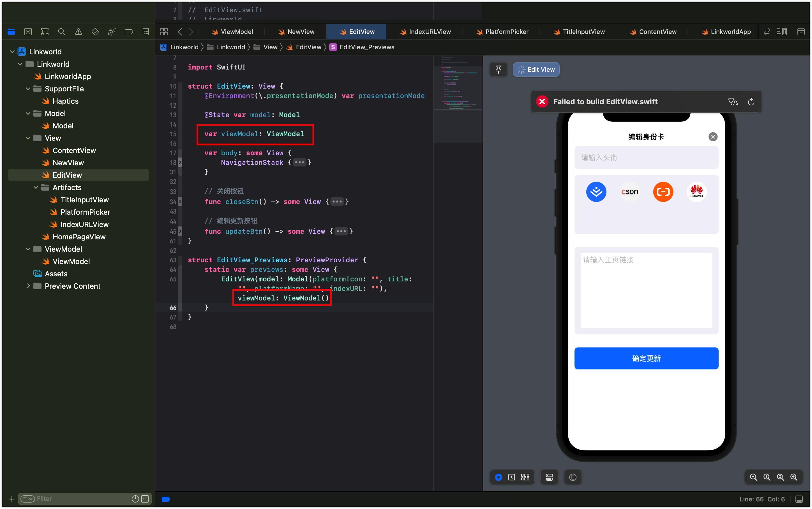
Task: Open the Symbol navigator icon
Action: [x=45, y=32]
